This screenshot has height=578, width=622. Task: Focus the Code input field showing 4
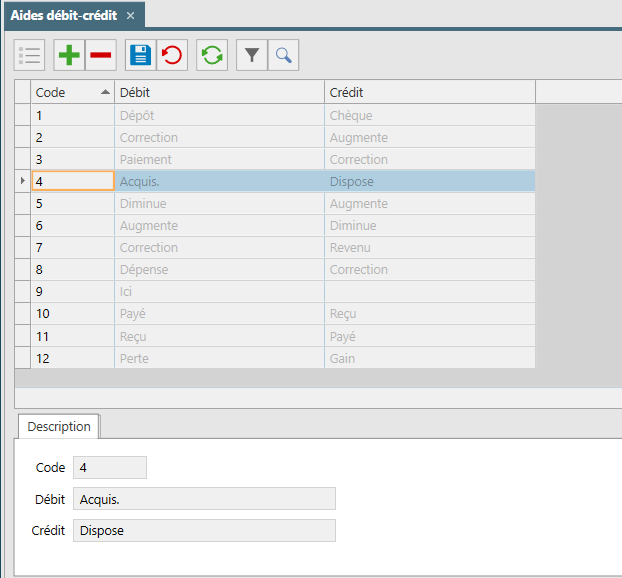(110, 467)
